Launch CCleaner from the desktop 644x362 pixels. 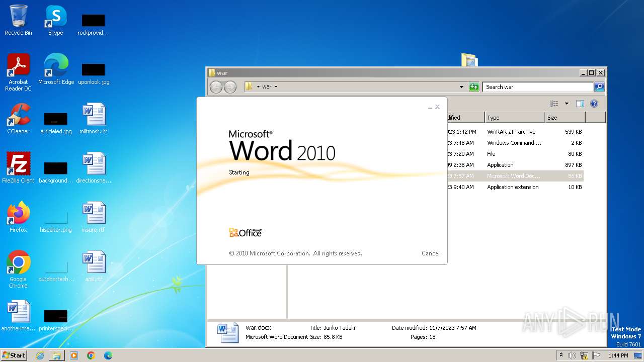(18, 119)
